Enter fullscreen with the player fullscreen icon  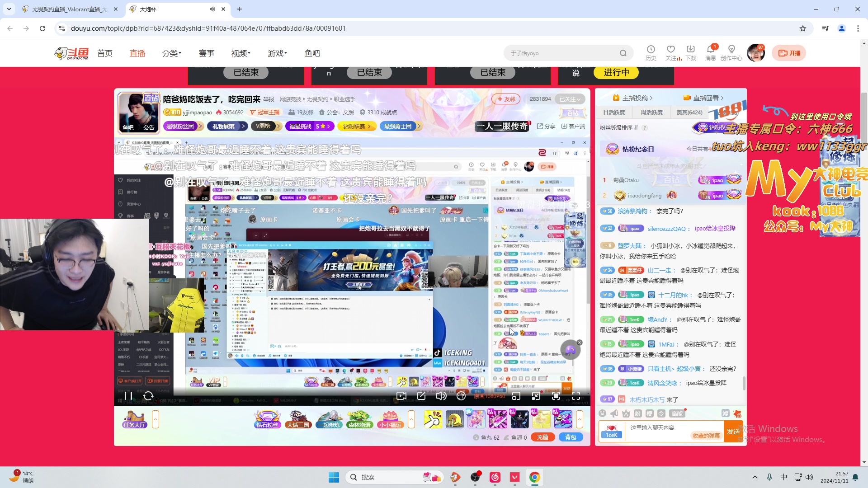point(576,396)
